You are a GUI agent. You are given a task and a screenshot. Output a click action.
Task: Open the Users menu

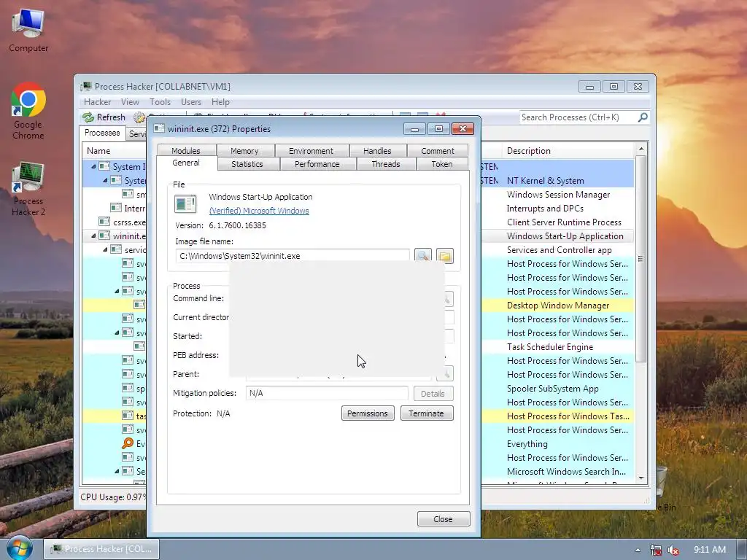click(191, 102)
